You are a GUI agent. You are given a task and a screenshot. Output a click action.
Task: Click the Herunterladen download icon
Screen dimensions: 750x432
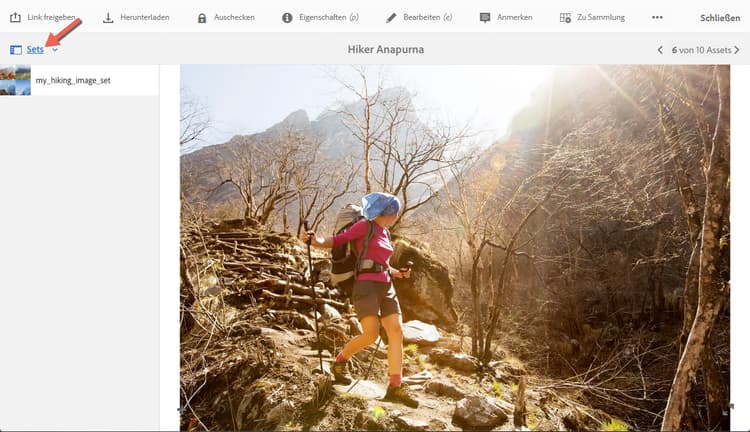tap(108, 18)
